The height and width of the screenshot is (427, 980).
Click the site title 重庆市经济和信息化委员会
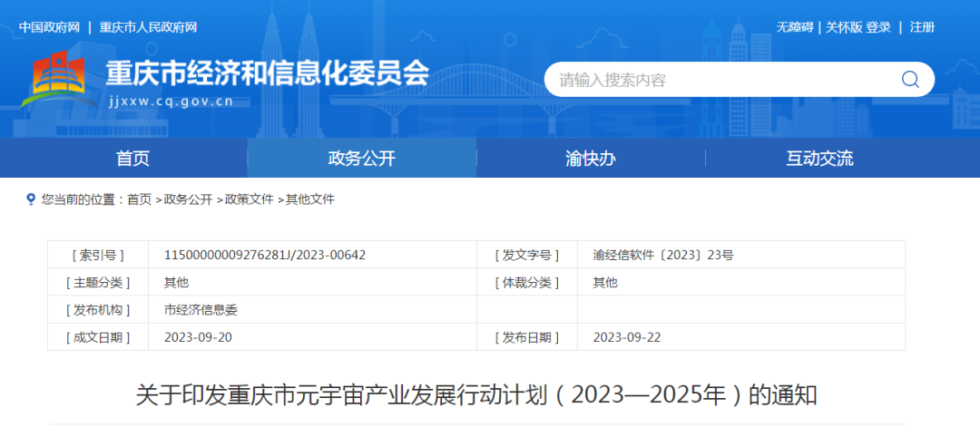click(267, 74)
